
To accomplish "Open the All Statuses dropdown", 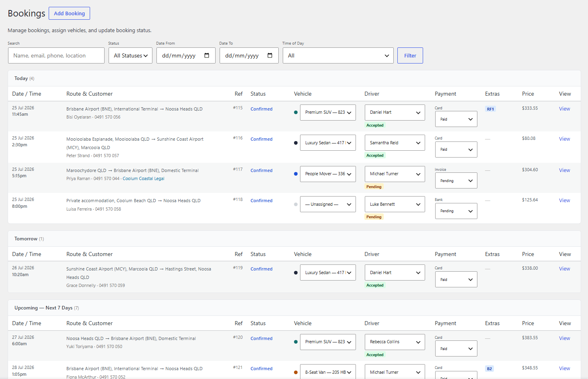I will [130, 55].
